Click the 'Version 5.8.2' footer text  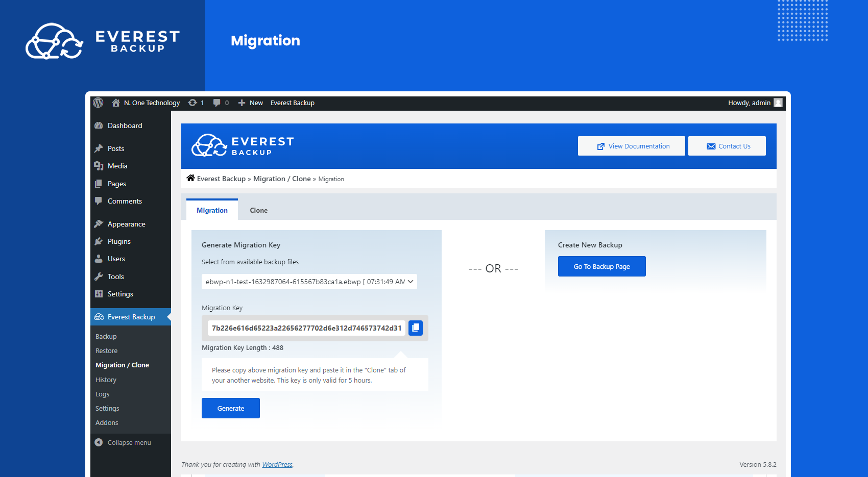[x=758, y=464]
